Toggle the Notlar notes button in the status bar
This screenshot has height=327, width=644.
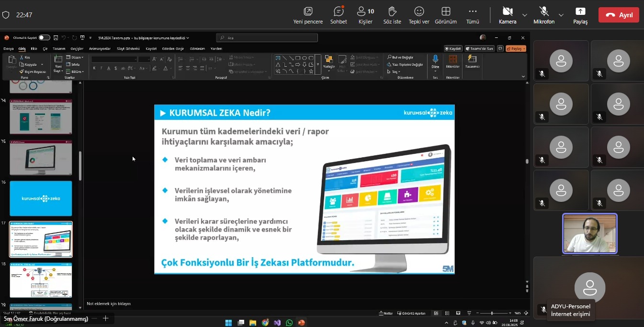[x=385, y=313]
